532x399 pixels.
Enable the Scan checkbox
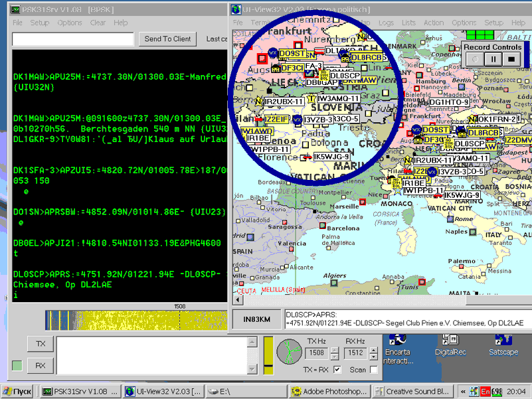[x=374, y=370]
